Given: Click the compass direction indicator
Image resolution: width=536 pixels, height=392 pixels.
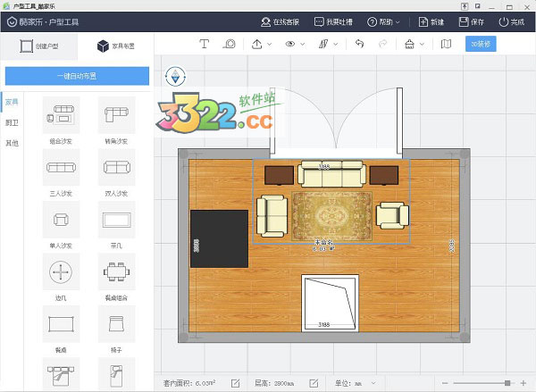Looking at the screenshot, I should click(175, 75).
